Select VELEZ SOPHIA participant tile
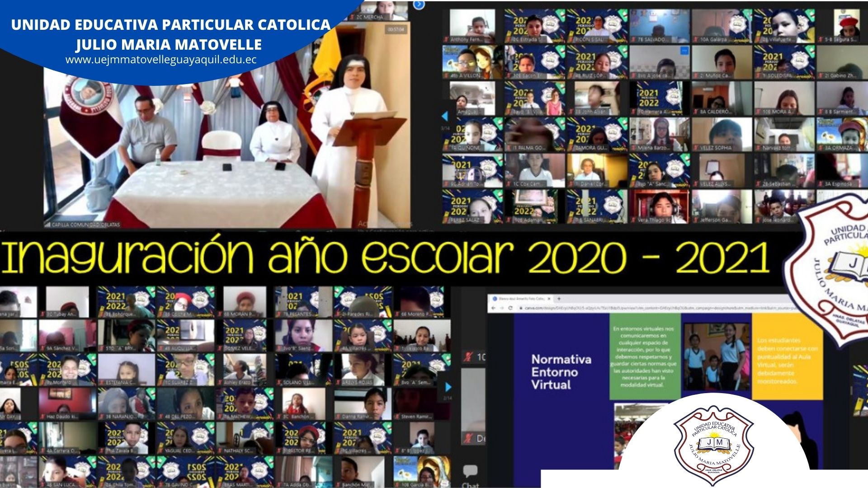 pyautogui.click(x=722, y=134)
